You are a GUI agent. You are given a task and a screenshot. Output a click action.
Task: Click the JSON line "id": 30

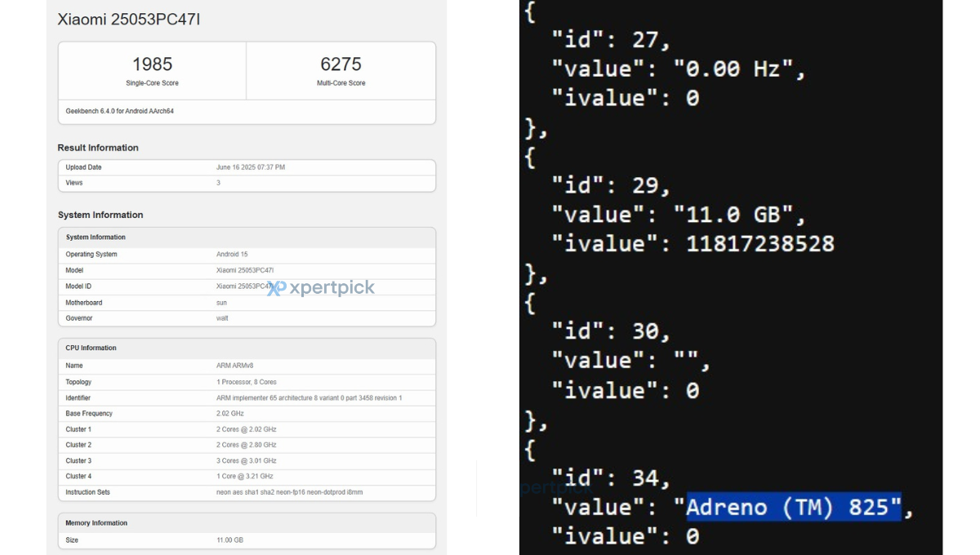click(611, 332)
